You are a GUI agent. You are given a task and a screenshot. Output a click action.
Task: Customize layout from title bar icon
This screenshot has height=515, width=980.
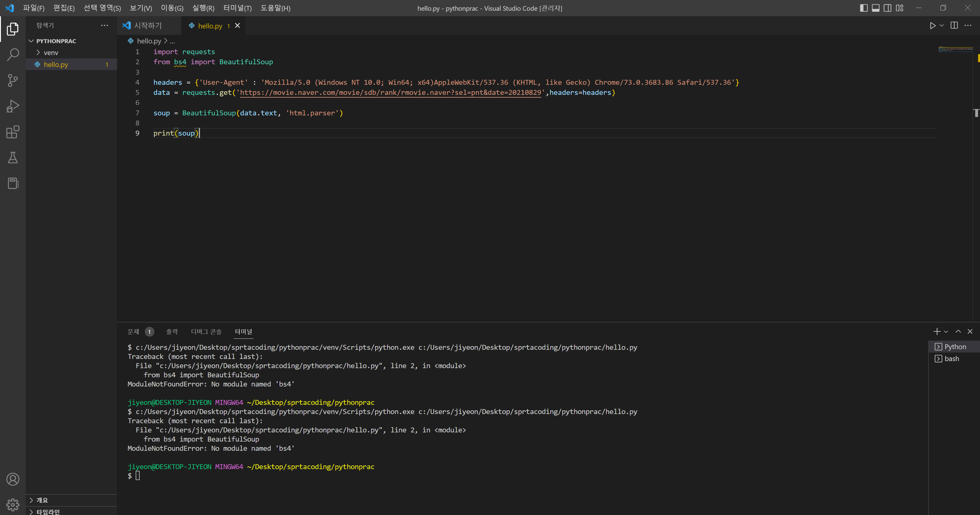coord(899,8)
